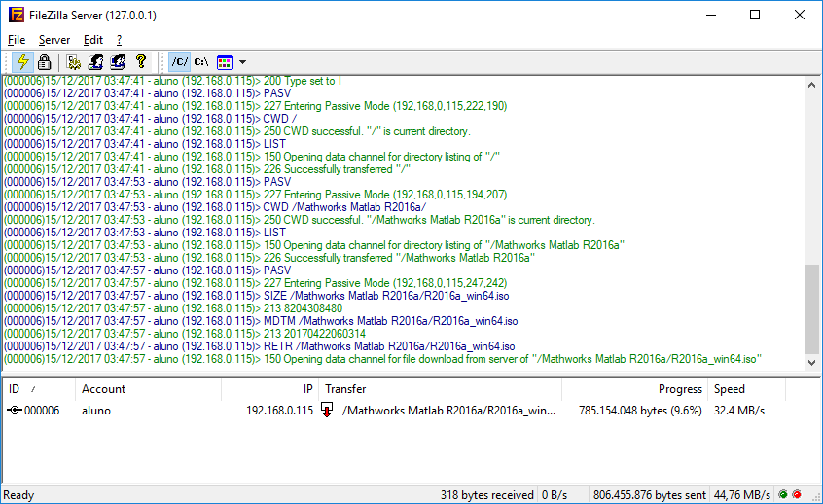Click 318 bytes received status entry
The height and width of the screenshot is (504, 823).
pyautogui.click(x=486, y=495)
